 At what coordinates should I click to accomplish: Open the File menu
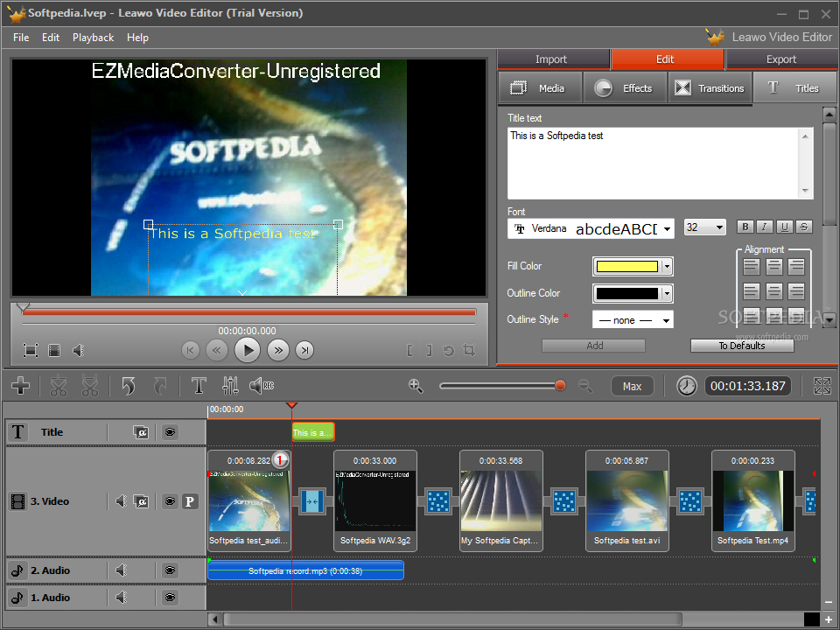(21, 38)
